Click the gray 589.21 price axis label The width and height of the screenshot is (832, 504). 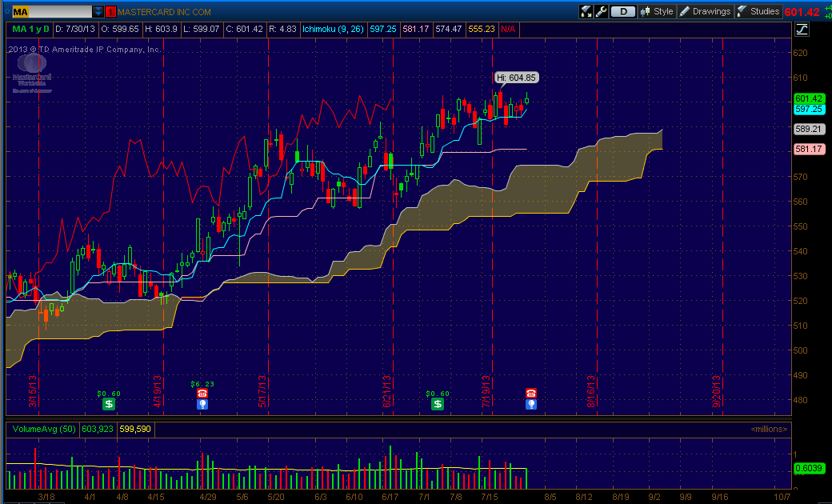coord(809,129)
